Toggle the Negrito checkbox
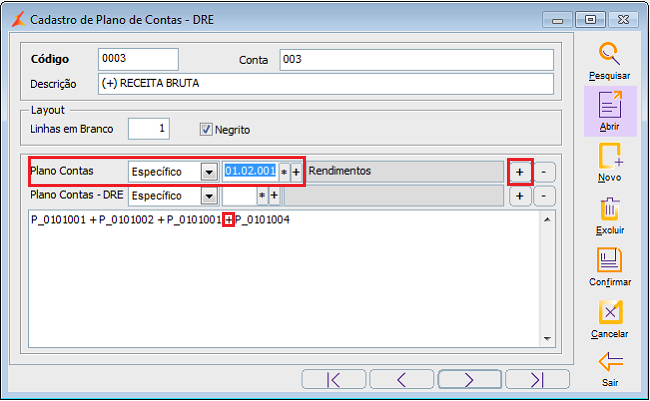The height and width of the screenshot is (401, 650). tap(206, 129)
